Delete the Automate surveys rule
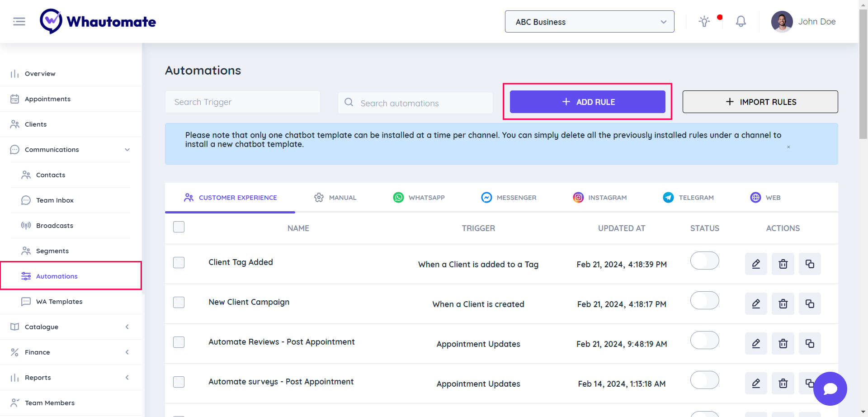The height and width of the screenshot is (417, 868). click(783, 384)
